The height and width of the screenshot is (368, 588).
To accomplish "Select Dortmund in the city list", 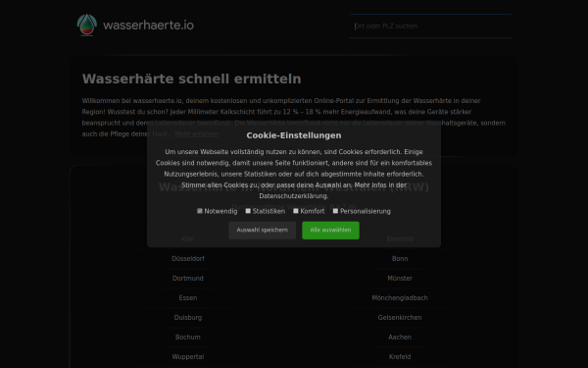I will click(x=188, y=279).
